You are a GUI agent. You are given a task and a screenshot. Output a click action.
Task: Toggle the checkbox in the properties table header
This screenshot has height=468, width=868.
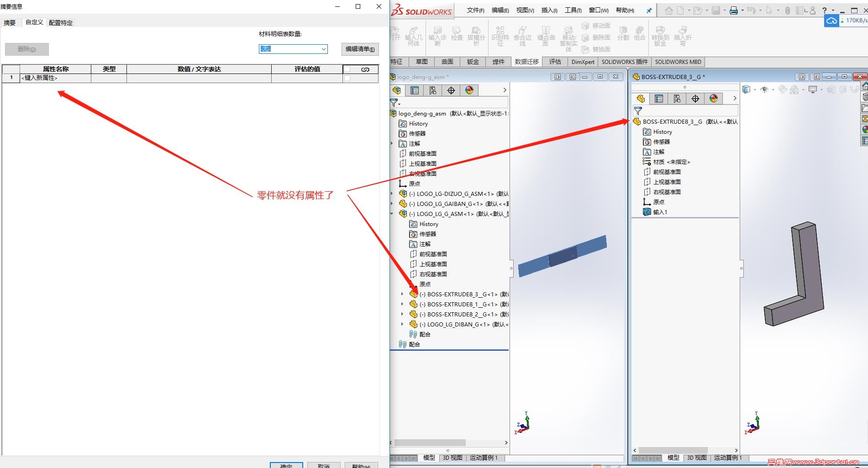pyautogui.click(x=347, y=69)
